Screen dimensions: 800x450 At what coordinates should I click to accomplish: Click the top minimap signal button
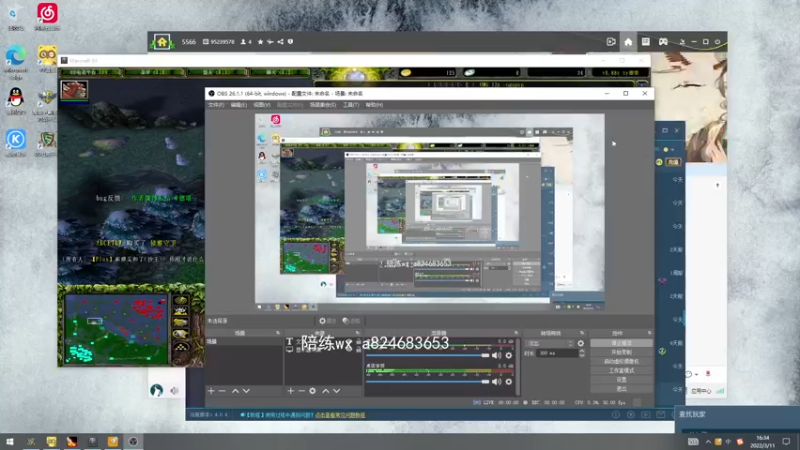click(x=181, y=300)
